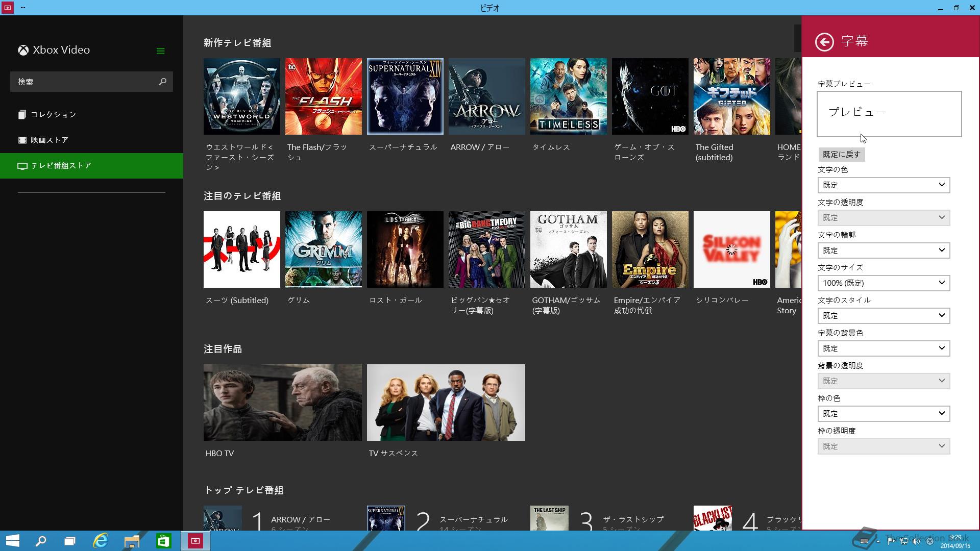Open Lost Girl thumbnail
This screenshot has height=551, width=980.
(405, 249)
